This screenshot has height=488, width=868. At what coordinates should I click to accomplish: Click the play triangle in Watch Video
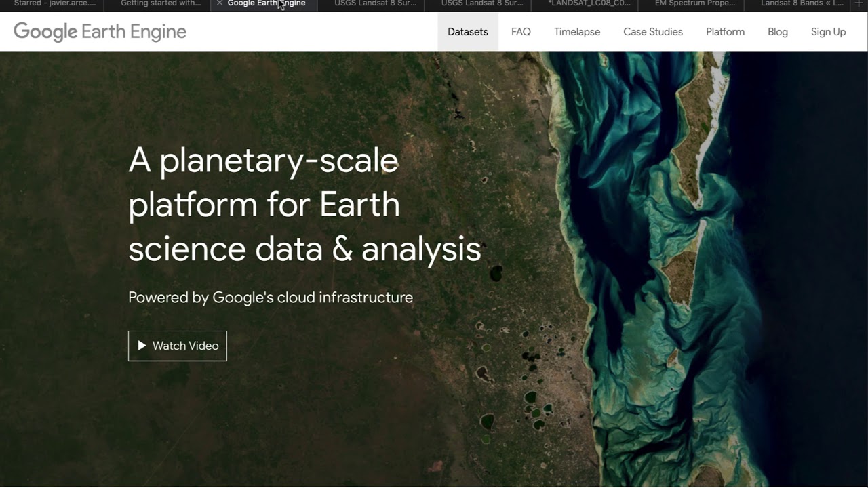[142, 346]
